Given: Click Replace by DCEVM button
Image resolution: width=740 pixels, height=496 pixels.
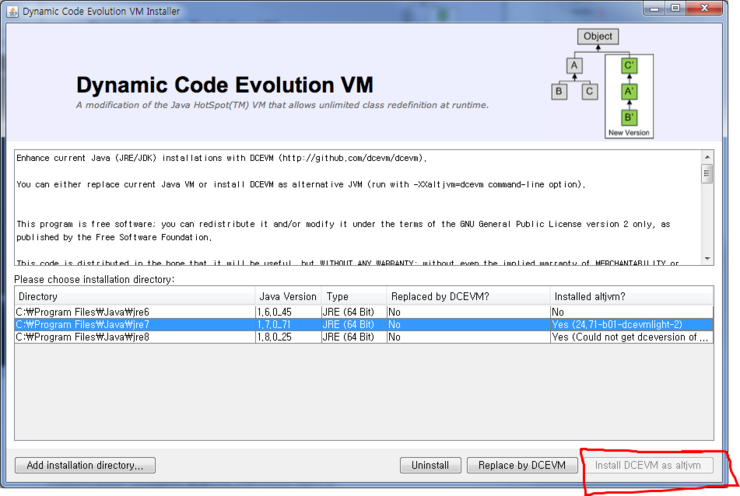Looking at the screenshot, I should click(x=522, y=465).
